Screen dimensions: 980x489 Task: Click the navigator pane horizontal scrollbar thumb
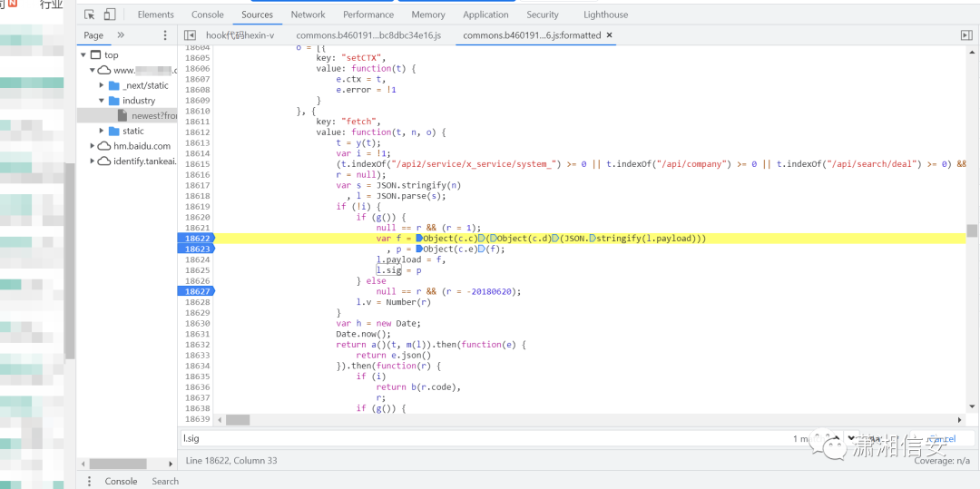pos(118,464)
